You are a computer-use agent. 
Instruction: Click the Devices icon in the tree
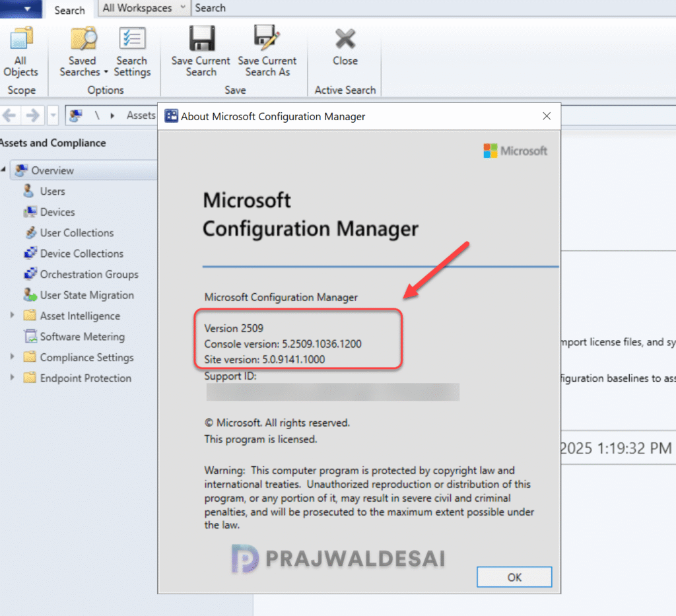[30, 212]
